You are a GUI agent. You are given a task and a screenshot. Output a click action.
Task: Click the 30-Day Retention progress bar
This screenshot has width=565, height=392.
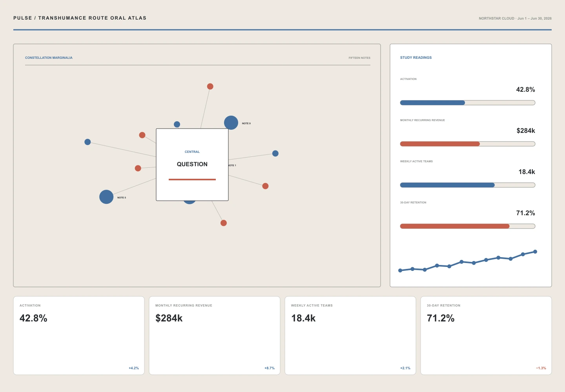[x=468, y=226]
